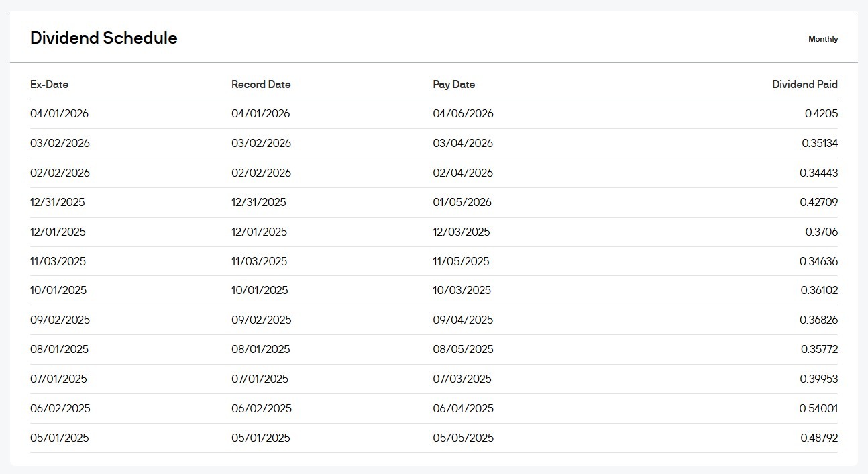Click the Dividend Paid column header
The height and width of the screenshot is (474, 868).
[804, 85]
